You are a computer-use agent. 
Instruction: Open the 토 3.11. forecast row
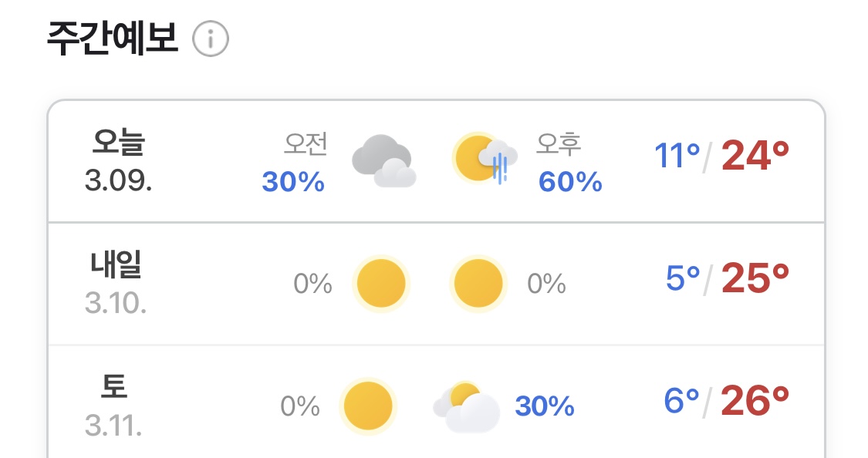pos(114,406)
